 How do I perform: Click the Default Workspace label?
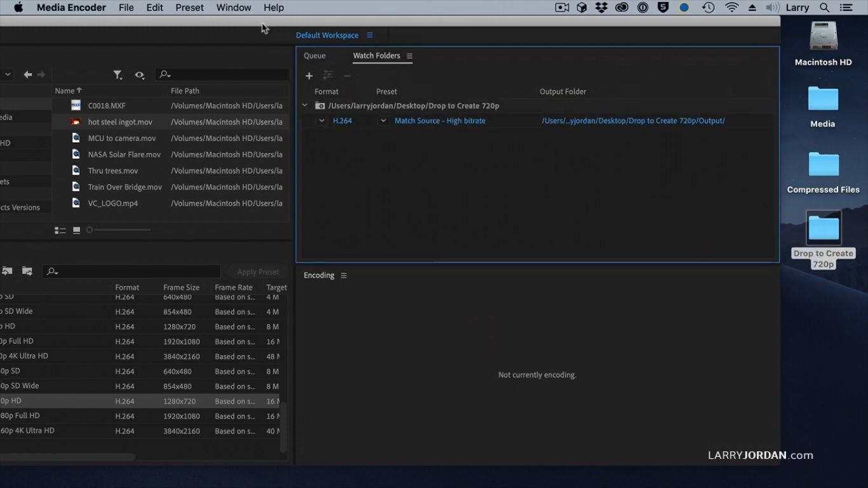(x=327, y=36)
